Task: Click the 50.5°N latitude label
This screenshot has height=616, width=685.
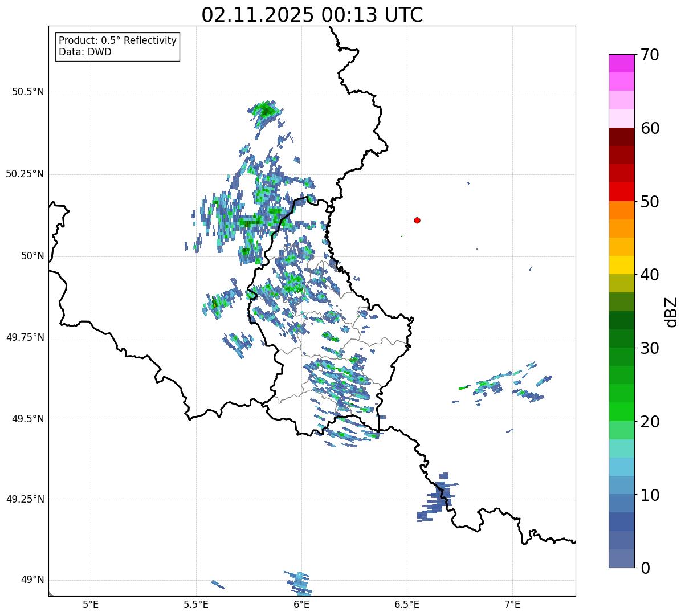Action: (28, 92)
